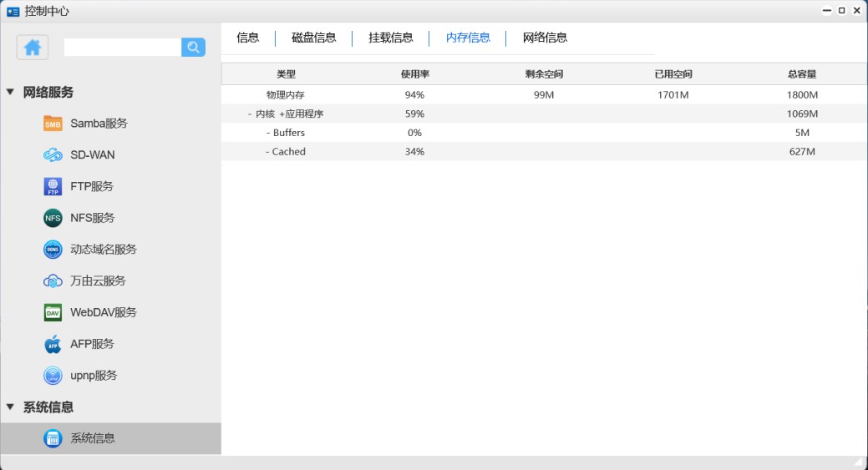Select the 系统信息 sidebar item
868x470 pixels.
[x=92, y=438]
